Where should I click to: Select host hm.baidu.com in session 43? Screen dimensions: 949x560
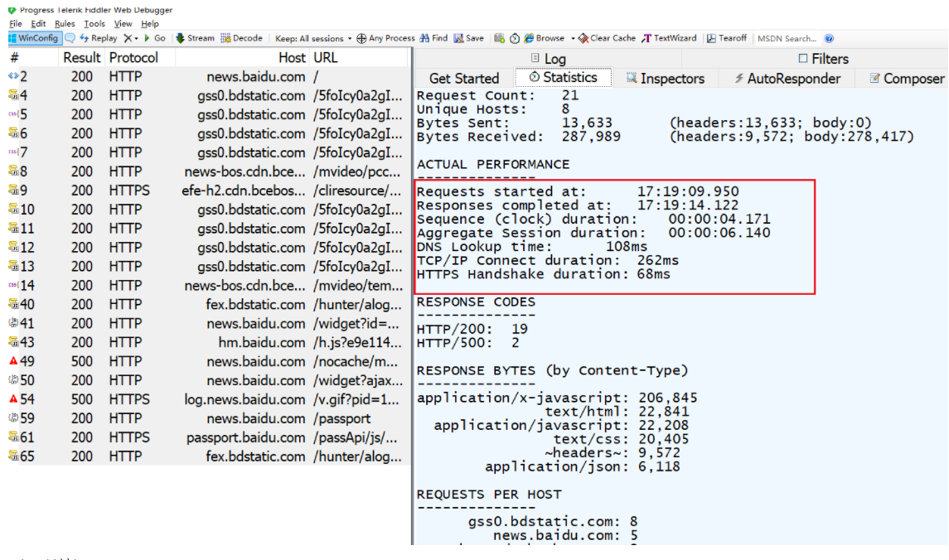[261, 342]
